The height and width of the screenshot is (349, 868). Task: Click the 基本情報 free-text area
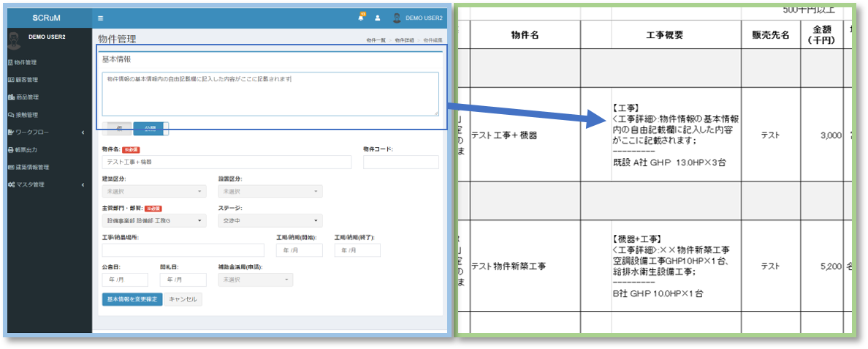[x=270, y=94]
